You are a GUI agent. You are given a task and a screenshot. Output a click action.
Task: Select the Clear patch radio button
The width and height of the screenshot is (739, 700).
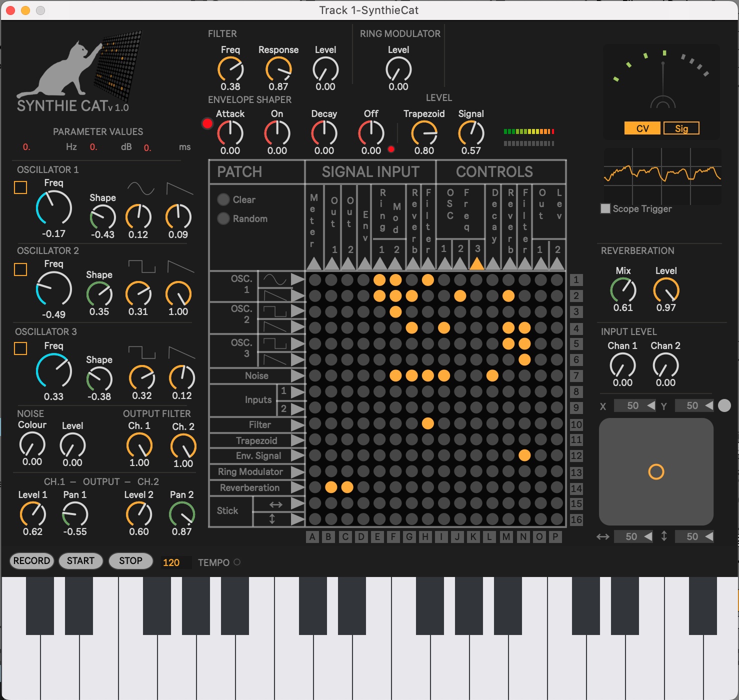point(223,199)
